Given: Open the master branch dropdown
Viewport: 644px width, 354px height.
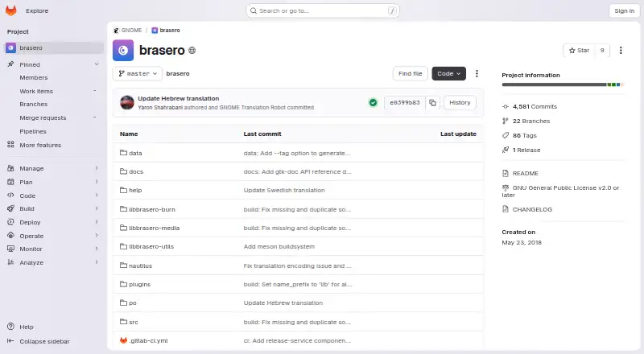Looking at the screenshot, I should pos(137,73).
